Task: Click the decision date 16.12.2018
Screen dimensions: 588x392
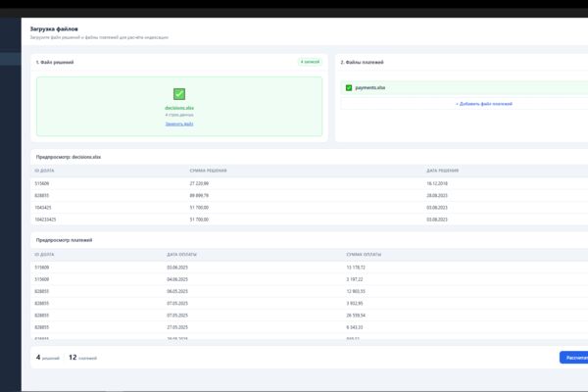Action: coord(437,183)
